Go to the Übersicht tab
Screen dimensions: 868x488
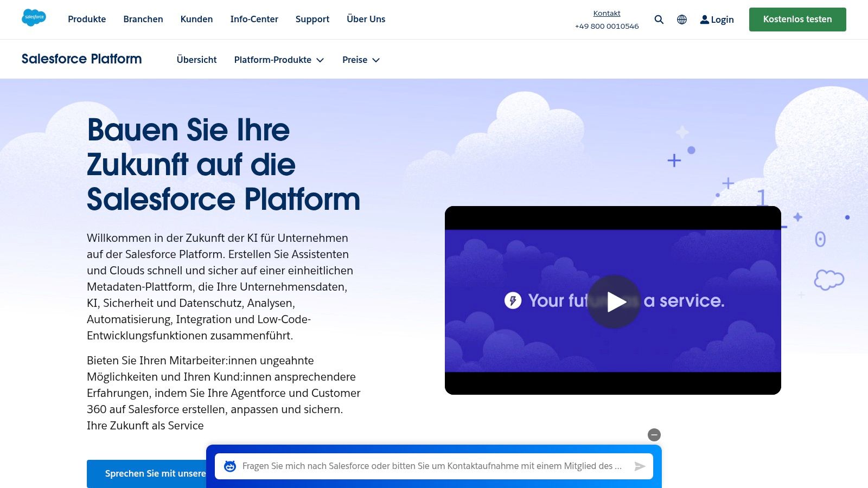coord(196,60)
